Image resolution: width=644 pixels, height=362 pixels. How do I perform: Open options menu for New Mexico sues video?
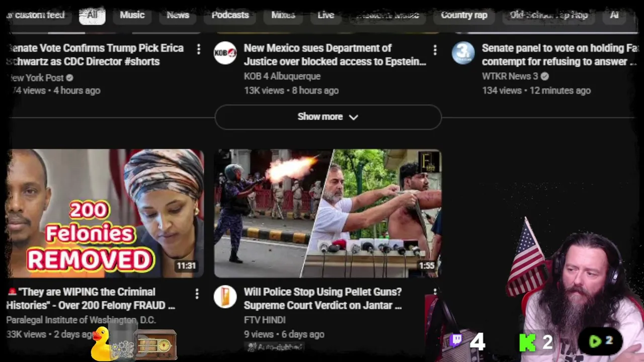click(x=435, y=50)
